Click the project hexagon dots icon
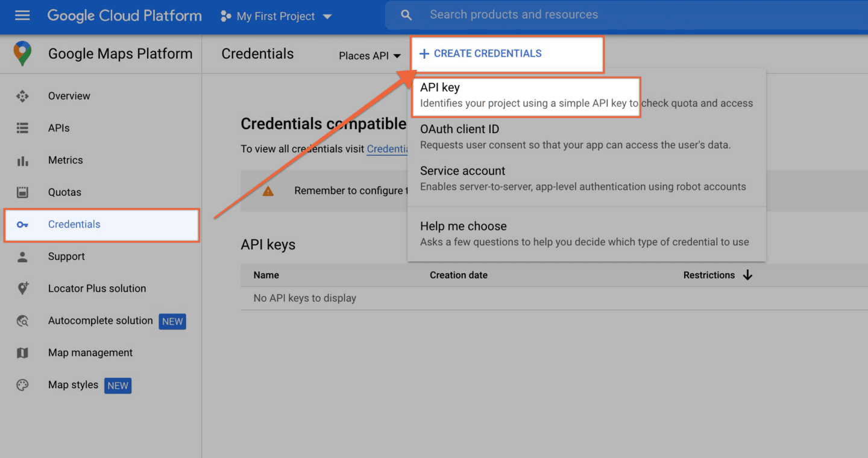The image size is (868, 458). coord(226,16)
